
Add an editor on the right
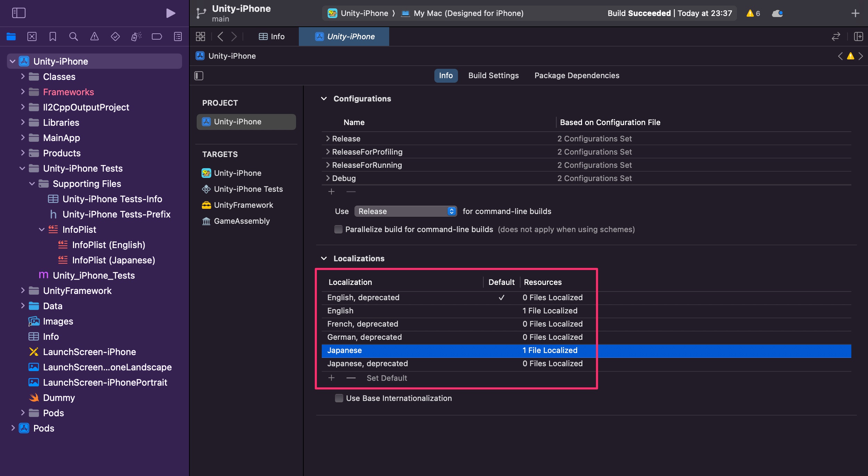click(859, 36)
